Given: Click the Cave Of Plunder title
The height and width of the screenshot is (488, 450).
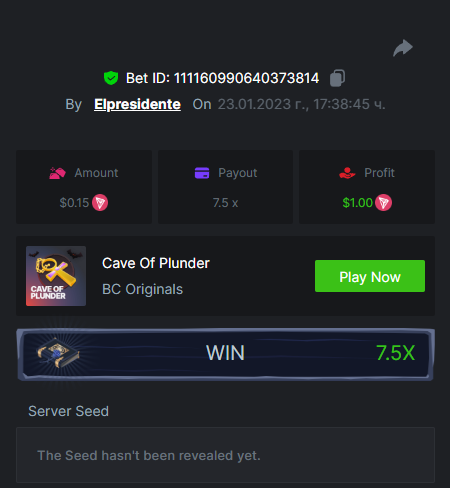Looking at the screenshot, I should point(156,263).
